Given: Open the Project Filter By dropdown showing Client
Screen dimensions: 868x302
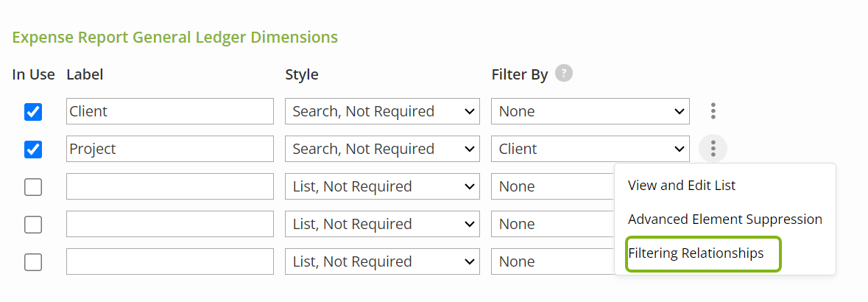Looking at the screenshot, I should coord(590,149).
